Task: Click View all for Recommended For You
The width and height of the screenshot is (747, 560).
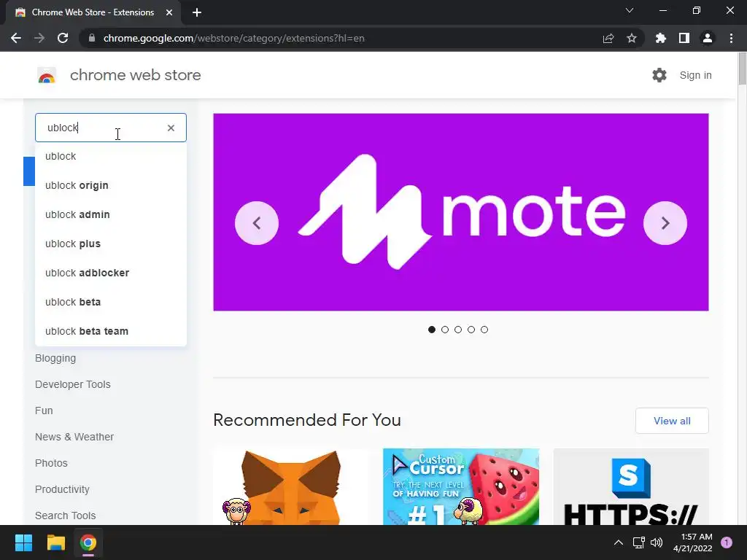Action: pyautogui.click(x=672, y=421)
